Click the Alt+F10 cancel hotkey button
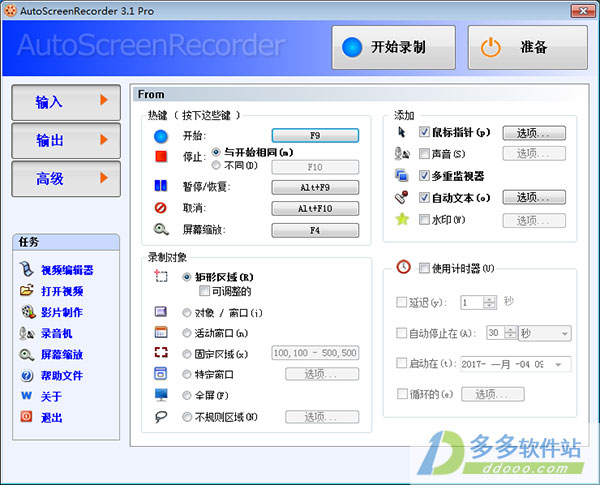600x485 pixels. (315, 209)
